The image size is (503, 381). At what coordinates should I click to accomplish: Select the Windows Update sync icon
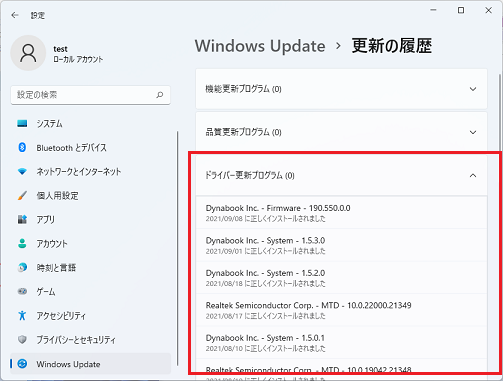(22, 364)
